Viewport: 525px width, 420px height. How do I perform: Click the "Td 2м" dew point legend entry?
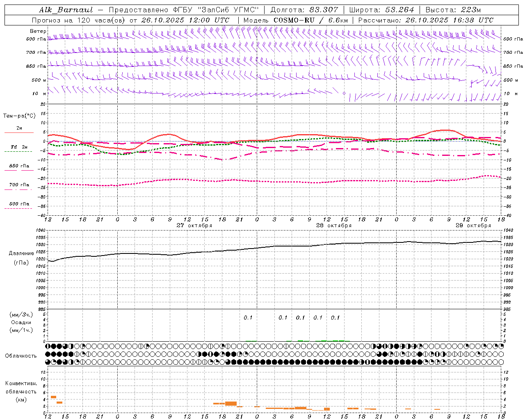tap(19, 147)
